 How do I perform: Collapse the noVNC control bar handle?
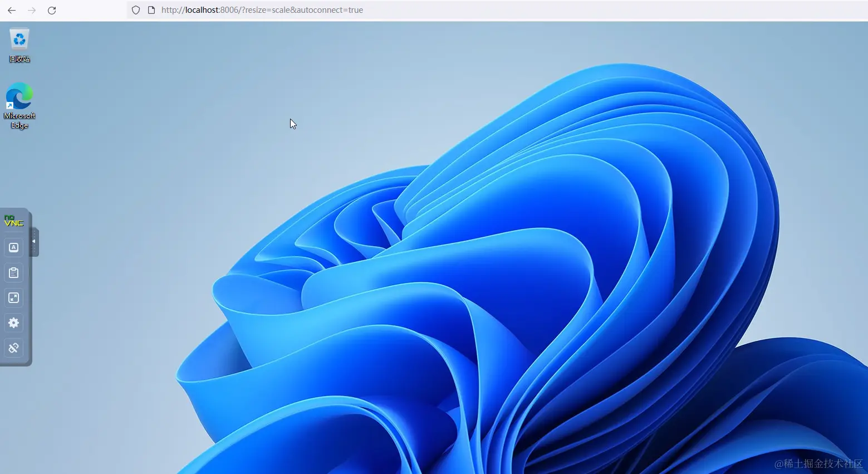(34, 242)
